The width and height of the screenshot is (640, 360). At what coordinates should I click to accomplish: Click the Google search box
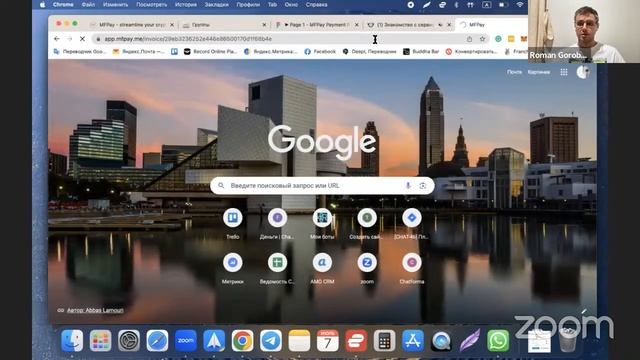point(322,186)
